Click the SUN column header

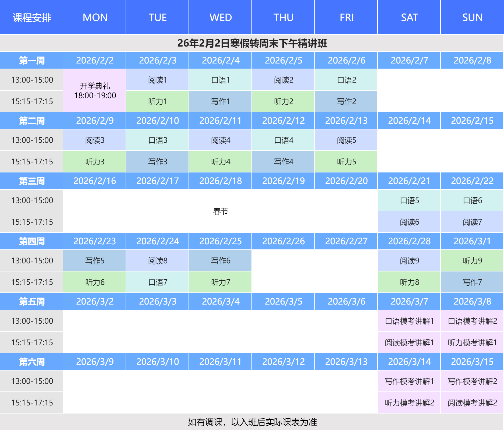[x=472, y=17]
